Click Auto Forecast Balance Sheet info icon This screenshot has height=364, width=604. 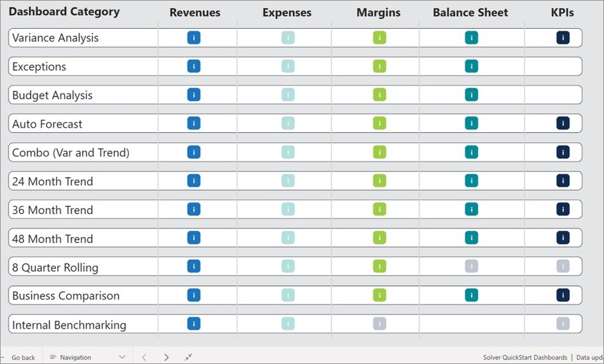(x=471, y=123)
